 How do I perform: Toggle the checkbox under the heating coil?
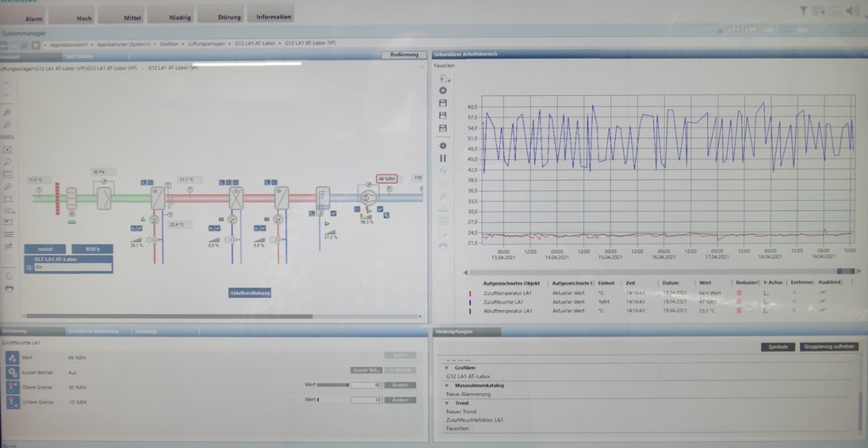141,228
